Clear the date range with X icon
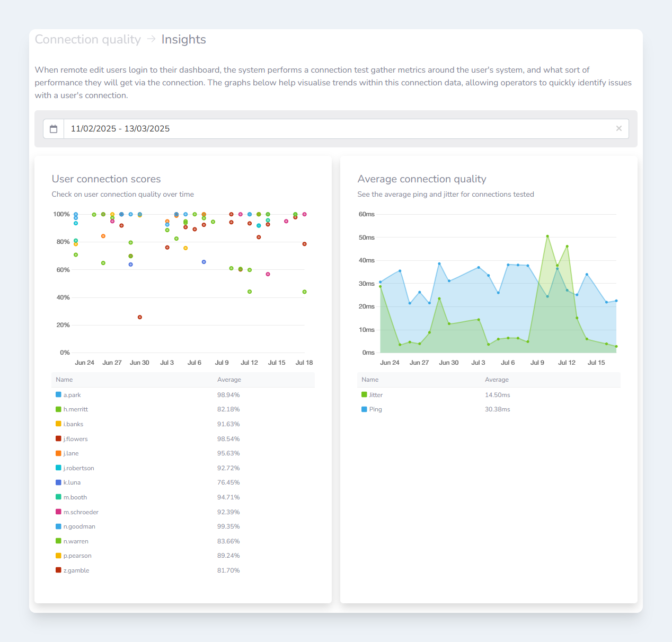 point(618,129)
